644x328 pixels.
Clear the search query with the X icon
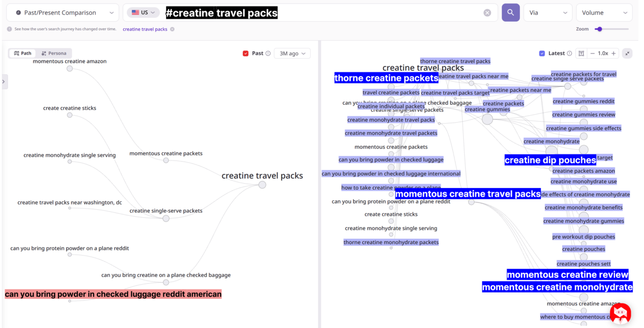point(487,13)
